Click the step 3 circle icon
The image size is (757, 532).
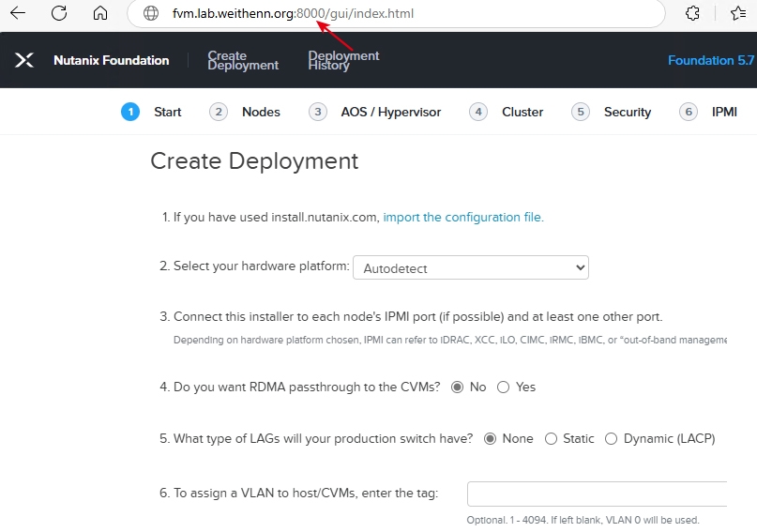[x=318, y=112]
